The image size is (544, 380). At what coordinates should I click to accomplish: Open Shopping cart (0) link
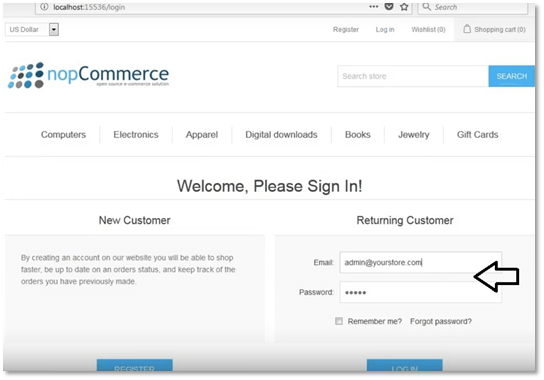(500, 29)
